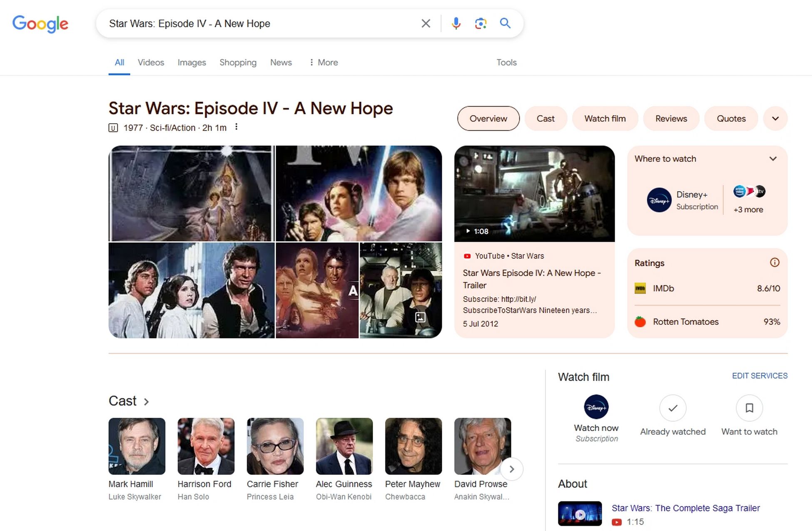The width and height of the screenshot is (812, 531).
Task: Click the microphone voice search icon
Action: click(456, 23)
